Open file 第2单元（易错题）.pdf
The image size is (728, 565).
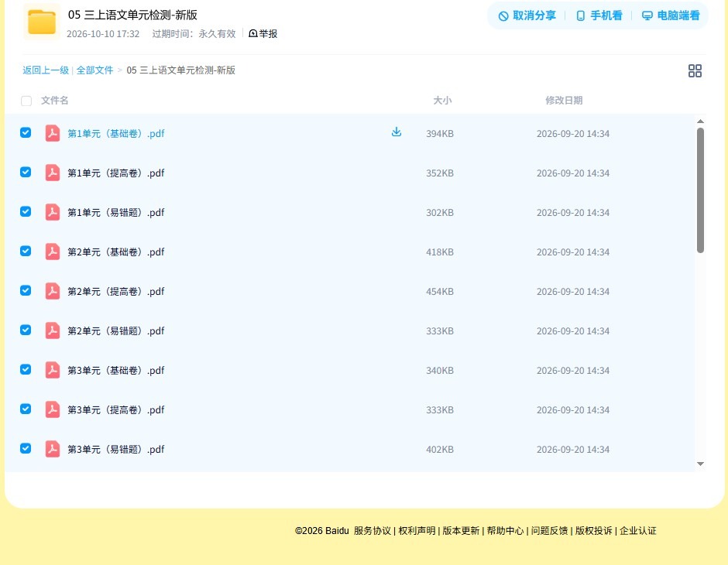point(116,330)
